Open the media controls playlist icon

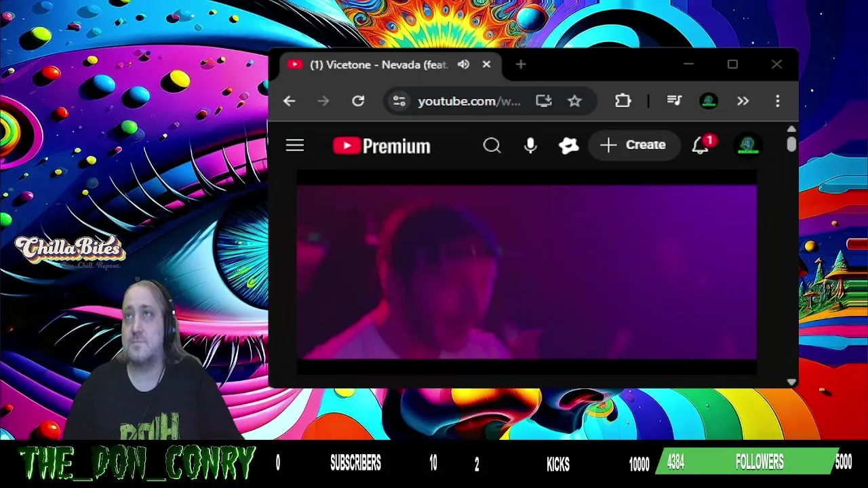click(674, 101)
